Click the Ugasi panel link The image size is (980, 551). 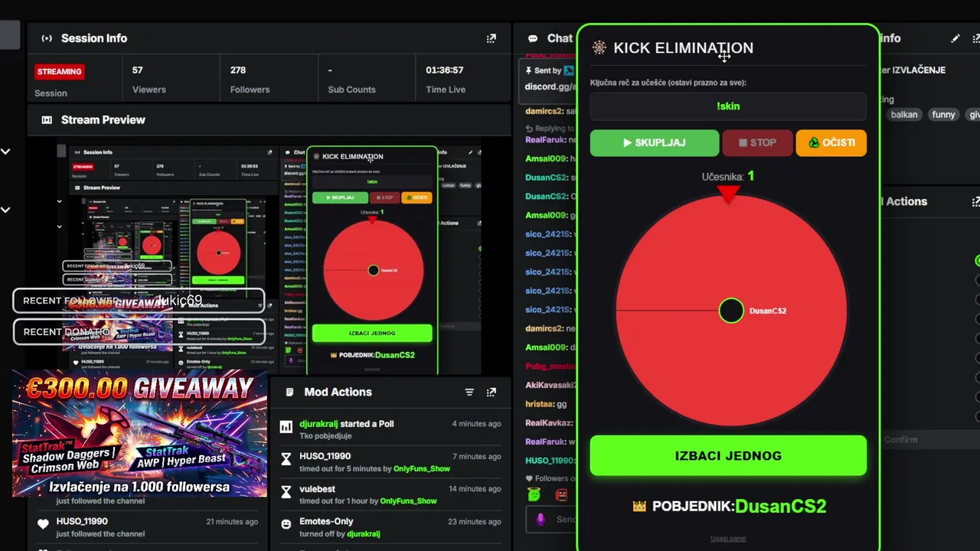coord(728,538)
